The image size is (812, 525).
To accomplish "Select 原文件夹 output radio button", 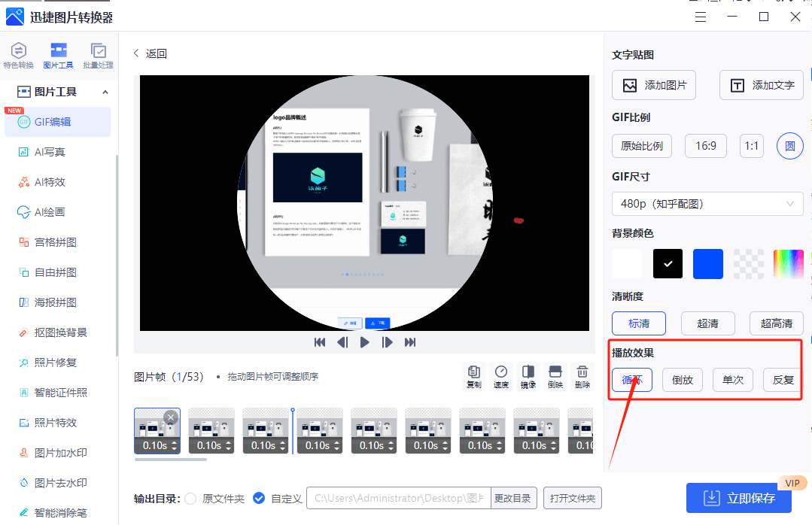I will click(190, 499).
